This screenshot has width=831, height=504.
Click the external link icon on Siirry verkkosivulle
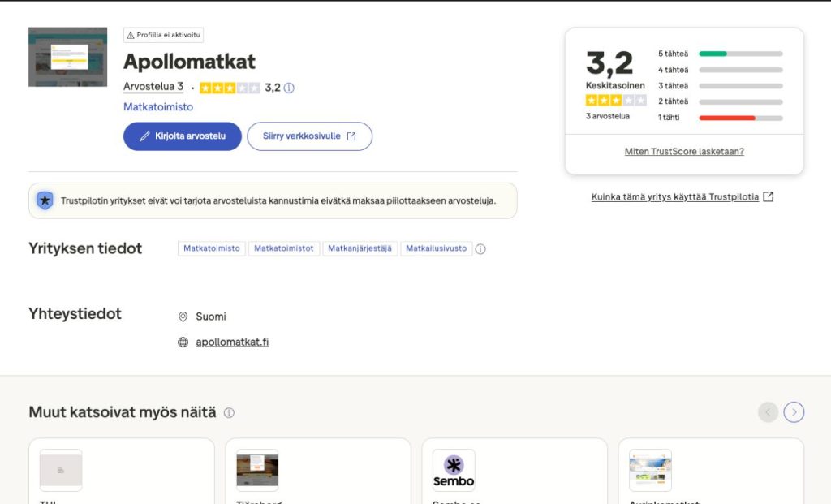(x=352, y=136)
